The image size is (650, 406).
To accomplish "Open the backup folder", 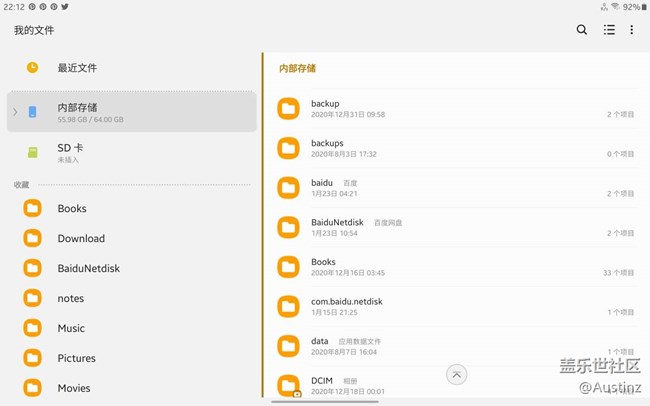I will tap(325, 108).
